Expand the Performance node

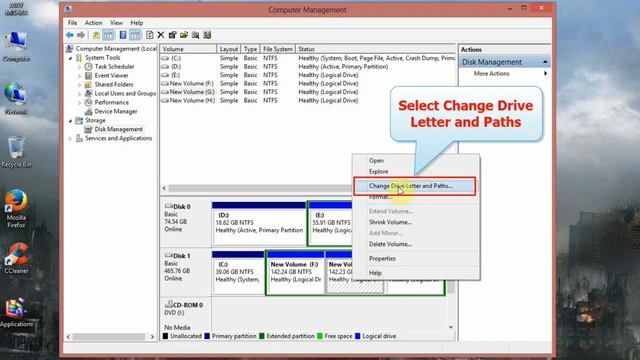point(80,103)
